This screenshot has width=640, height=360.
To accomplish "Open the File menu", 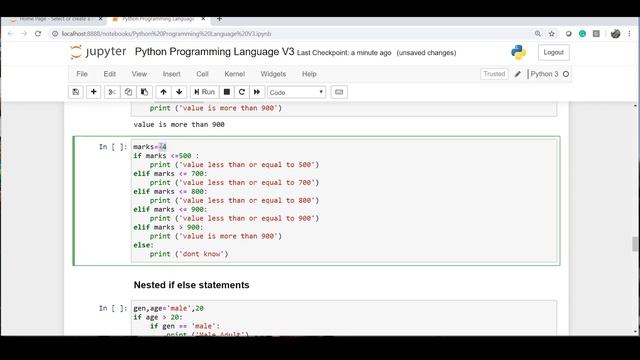I will pyautogui.click(x=82, y=74).
